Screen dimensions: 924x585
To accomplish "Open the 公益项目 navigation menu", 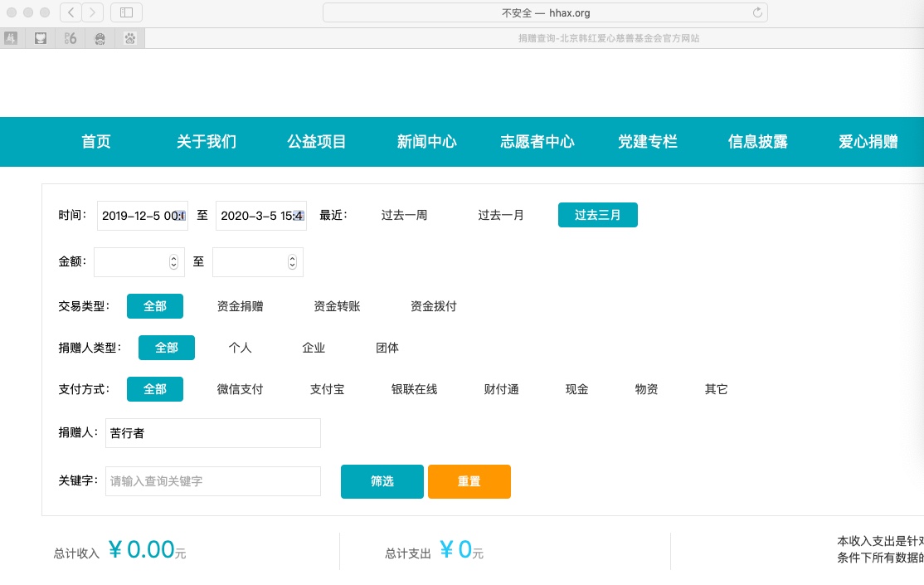I will click(x=317, y=142).
